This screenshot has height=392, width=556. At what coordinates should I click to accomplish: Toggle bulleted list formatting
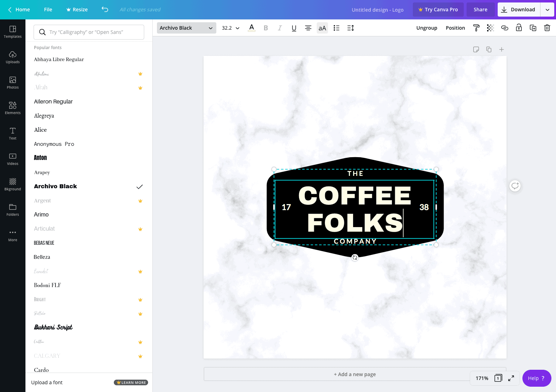coord(336,28)
